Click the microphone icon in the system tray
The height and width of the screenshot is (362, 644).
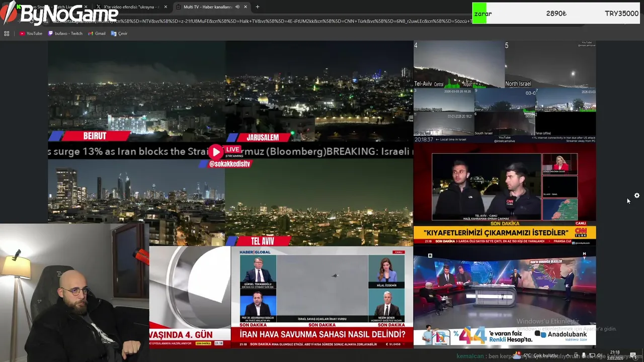585,355
